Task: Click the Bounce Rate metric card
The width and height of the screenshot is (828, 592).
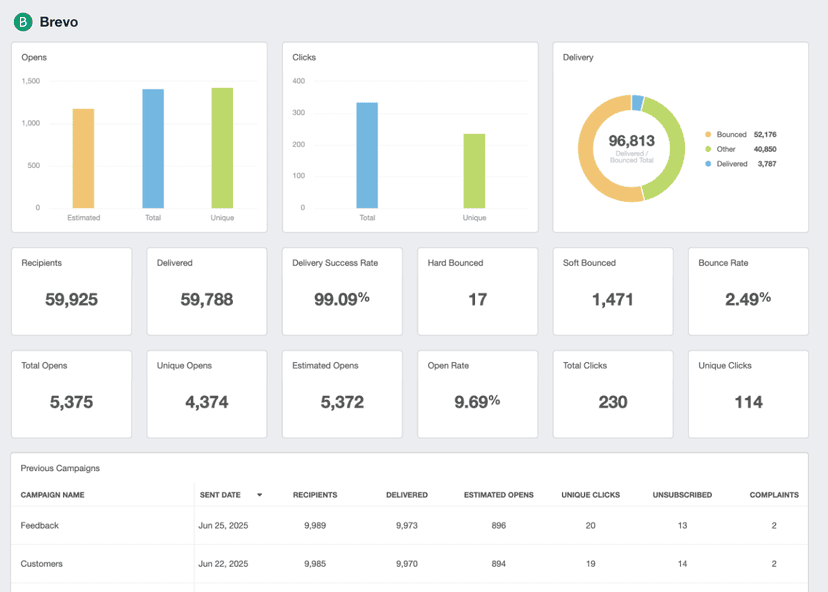Action: [748, 290]
